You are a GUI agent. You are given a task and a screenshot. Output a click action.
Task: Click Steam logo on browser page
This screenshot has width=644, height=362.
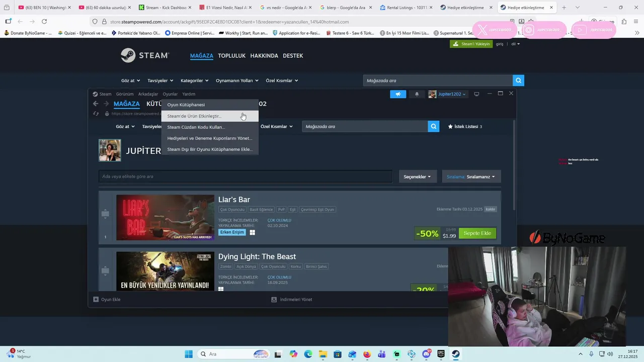click(145, 55)
